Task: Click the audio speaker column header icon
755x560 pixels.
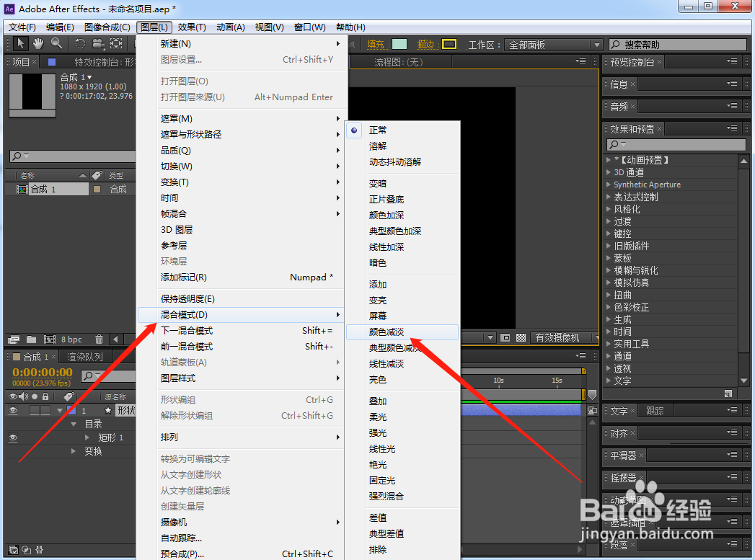Action: pos(23,396)
